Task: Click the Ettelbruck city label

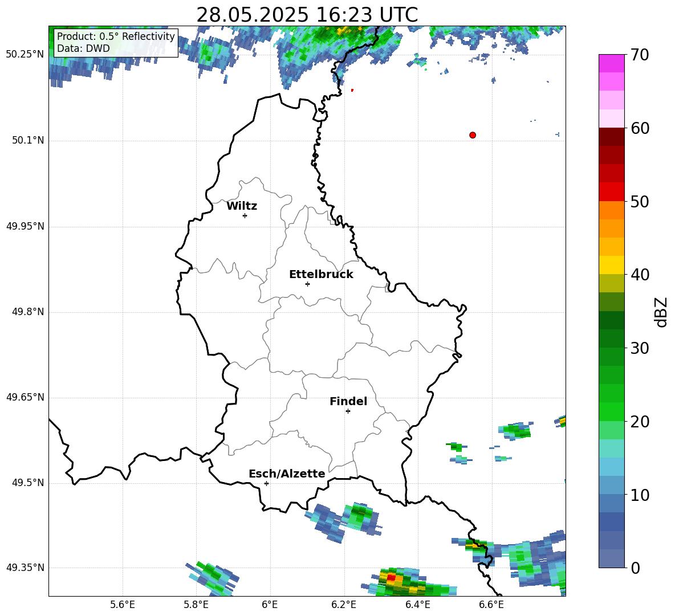Action: tap(321, 275)
